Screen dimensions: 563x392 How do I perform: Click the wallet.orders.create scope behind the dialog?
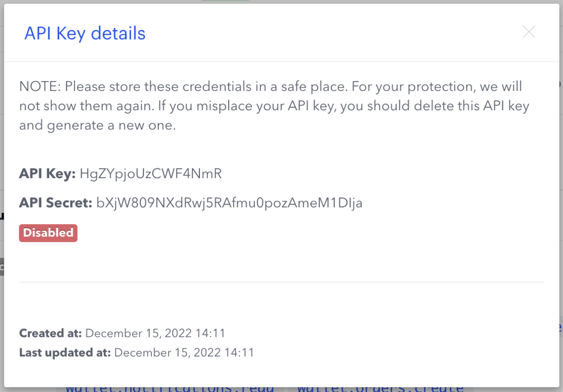pos(380,388)
